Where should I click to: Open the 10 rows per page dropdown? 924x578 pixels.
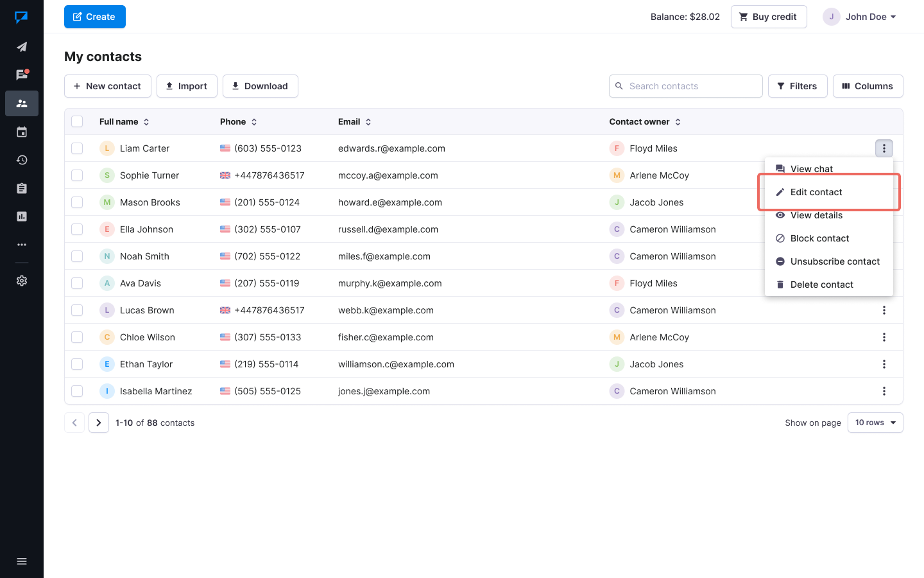point(875,423)
